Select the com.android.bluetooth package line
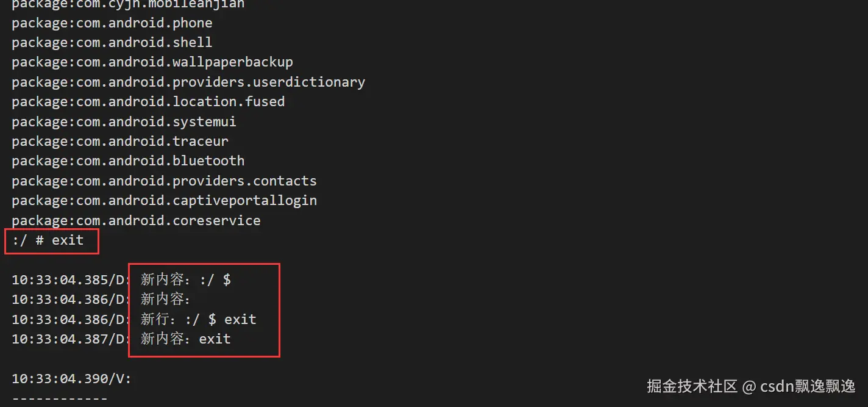Viewport: 868px width, 407px height. tap(128, 160)
